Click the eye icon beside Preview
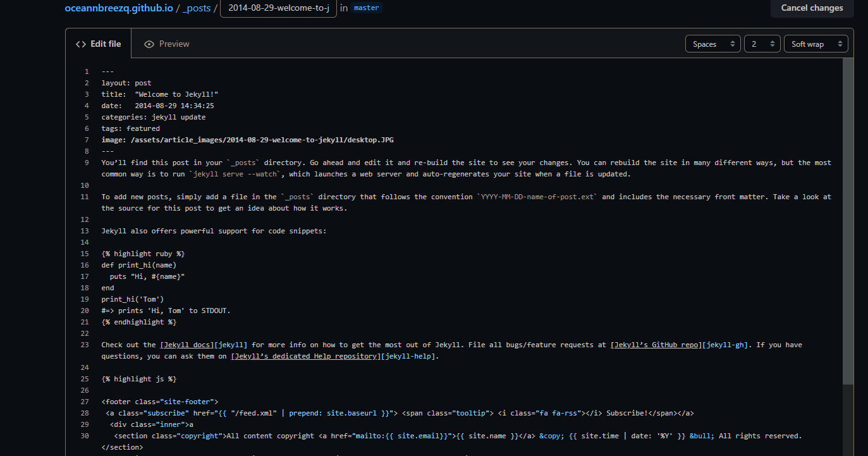This screenshot has width=868, height=456. pyautogui.click(x=149, y=44)
